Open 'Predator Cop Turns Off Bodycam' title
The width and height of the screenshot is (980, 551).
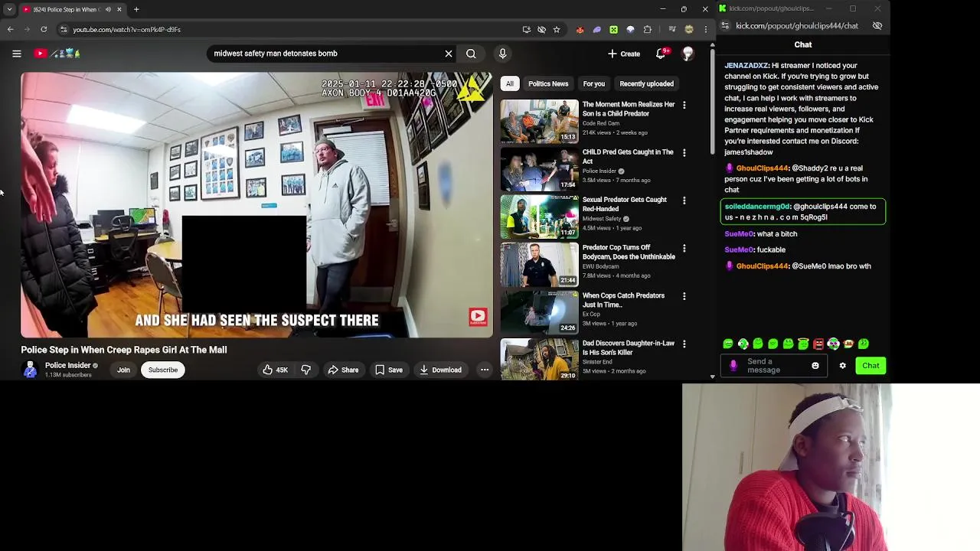pos(629,252)
